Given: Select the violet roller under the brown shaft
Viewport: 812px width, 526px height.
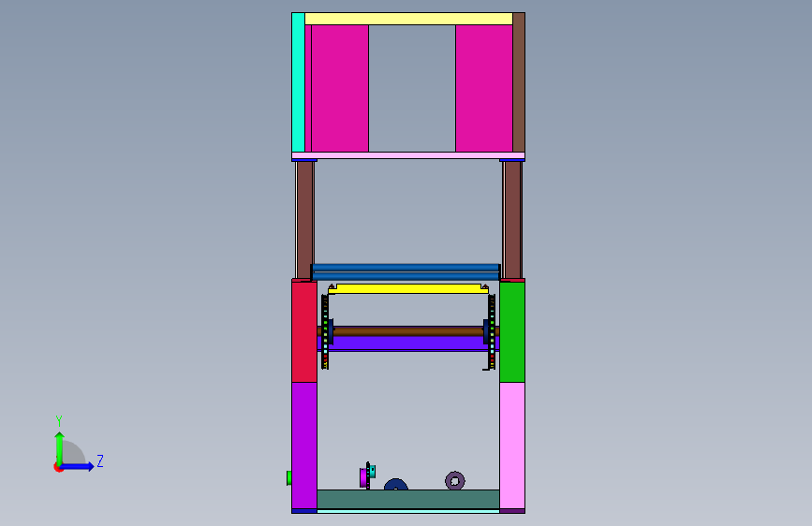Looking at the screenshot, I should pyautogui.click(x=408, y=343).
